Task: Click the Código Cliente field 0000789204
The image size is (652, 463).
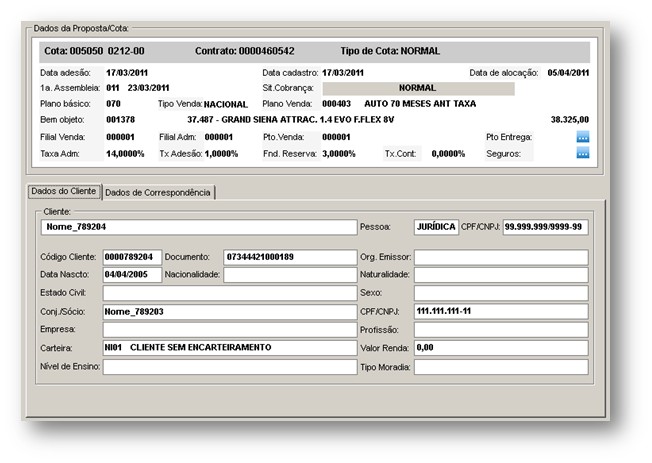Action: 132,257
